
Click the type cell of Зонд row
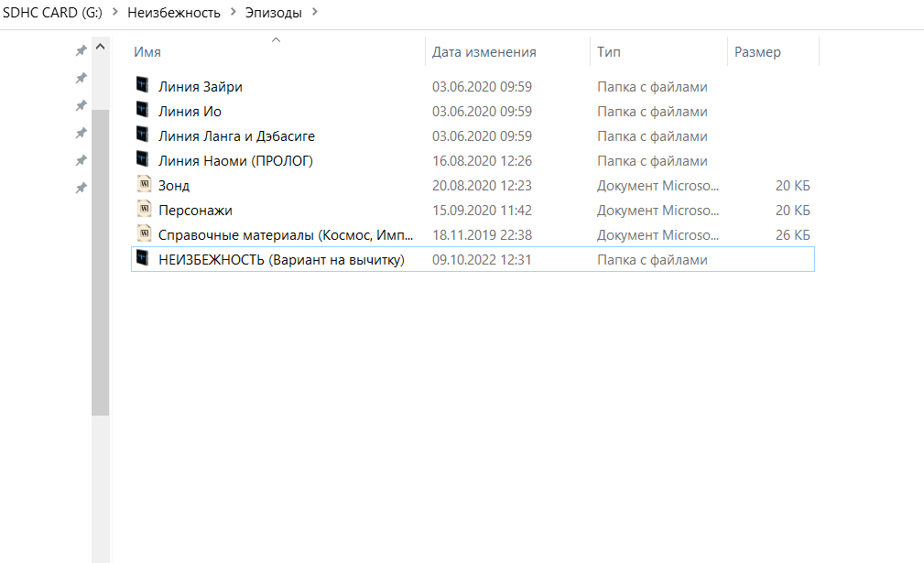[658, 186]
